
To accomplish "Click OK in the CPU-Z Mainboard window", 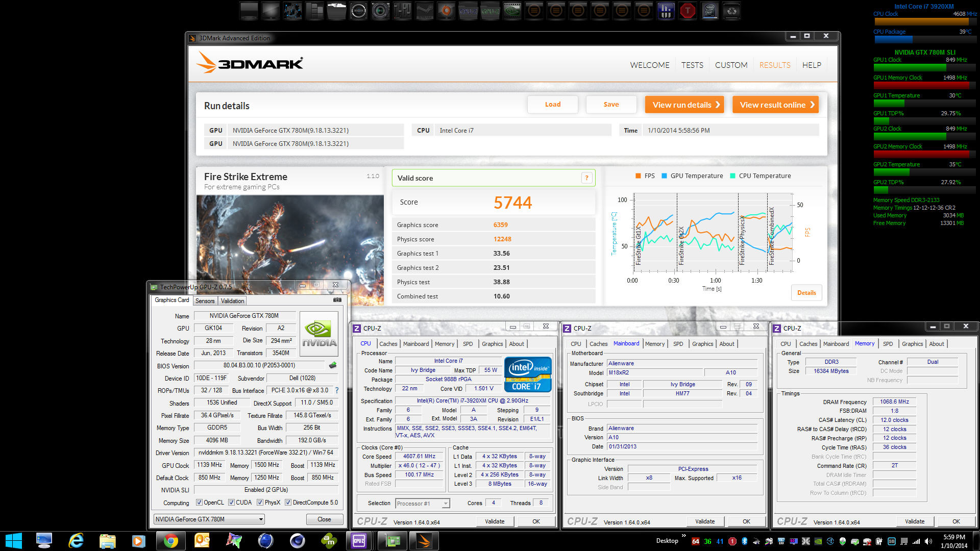I will [746, 521].
